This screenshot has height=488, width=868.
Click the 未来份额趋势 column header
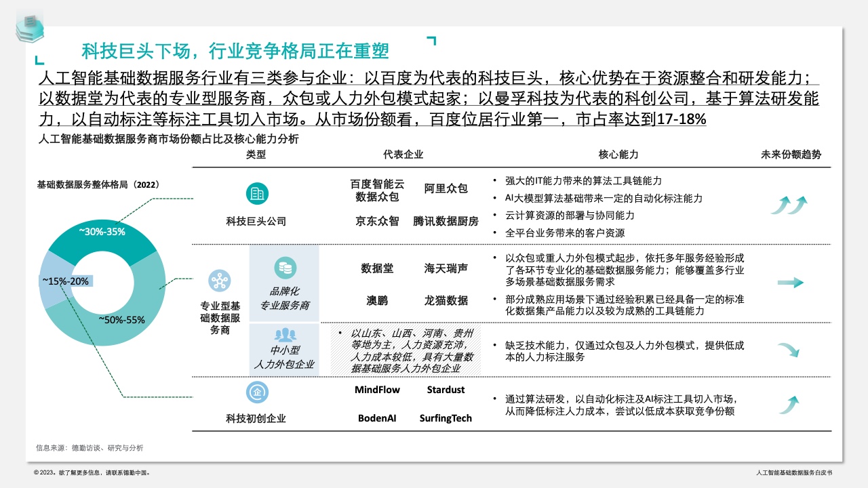coord(791,155)
